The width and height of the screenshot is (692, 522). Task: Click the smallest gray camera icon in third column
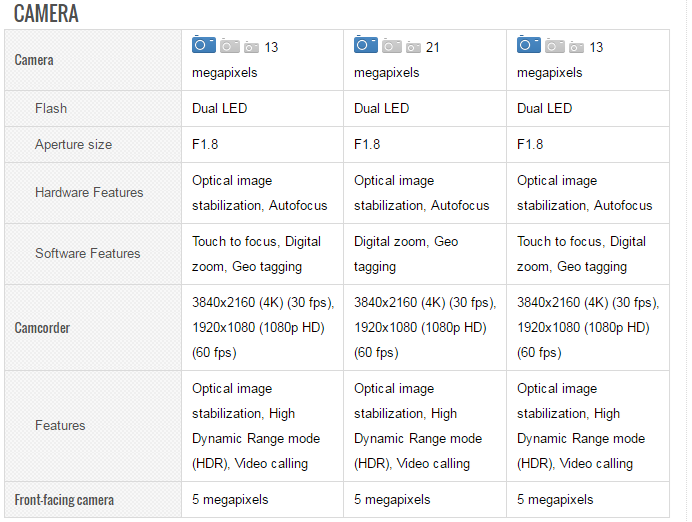click(576, 47)
